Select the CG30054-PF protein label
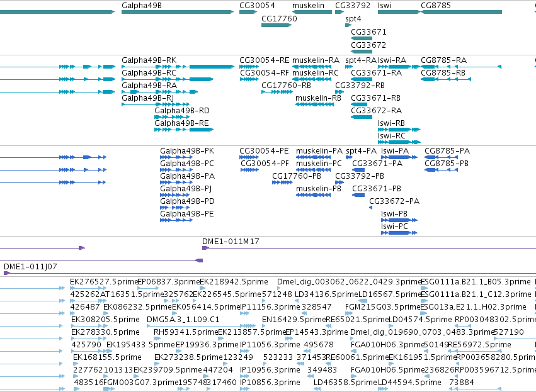 265,164
